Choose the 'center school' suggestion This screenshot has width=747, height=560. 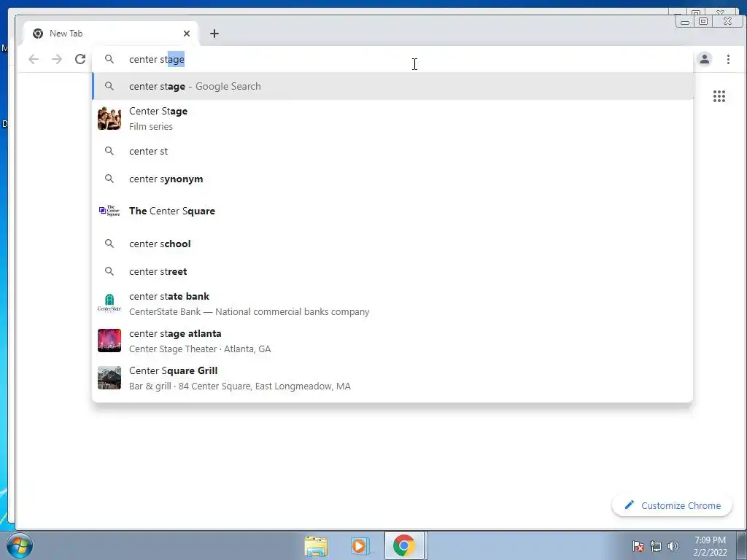click(x=392, y=244)
